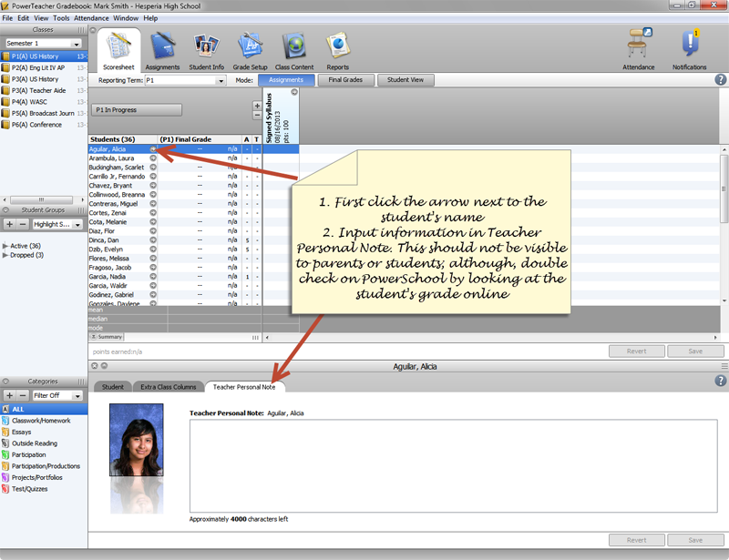Open Grade Setup
The width and height of the screenshot is (729, 560).
point(250,50)
